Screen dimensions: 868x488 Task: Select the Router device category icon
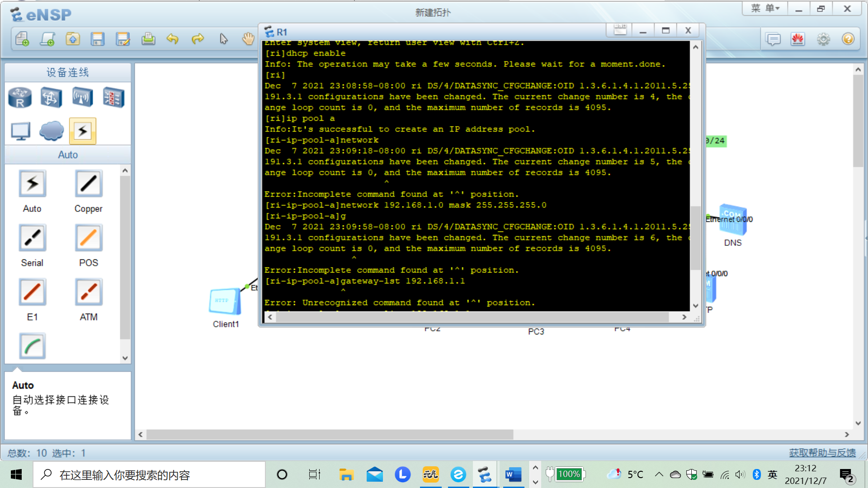point(20,98)
